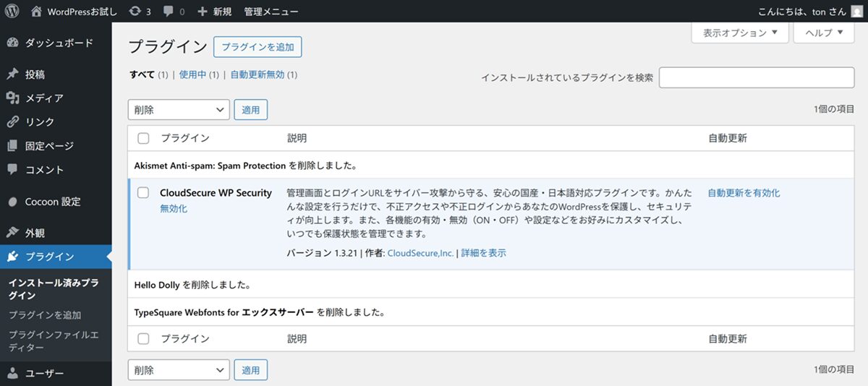This screenshot has height=386, width=868.
Task: Expand the 表示オプション panel
Action: tap(740, 33)
